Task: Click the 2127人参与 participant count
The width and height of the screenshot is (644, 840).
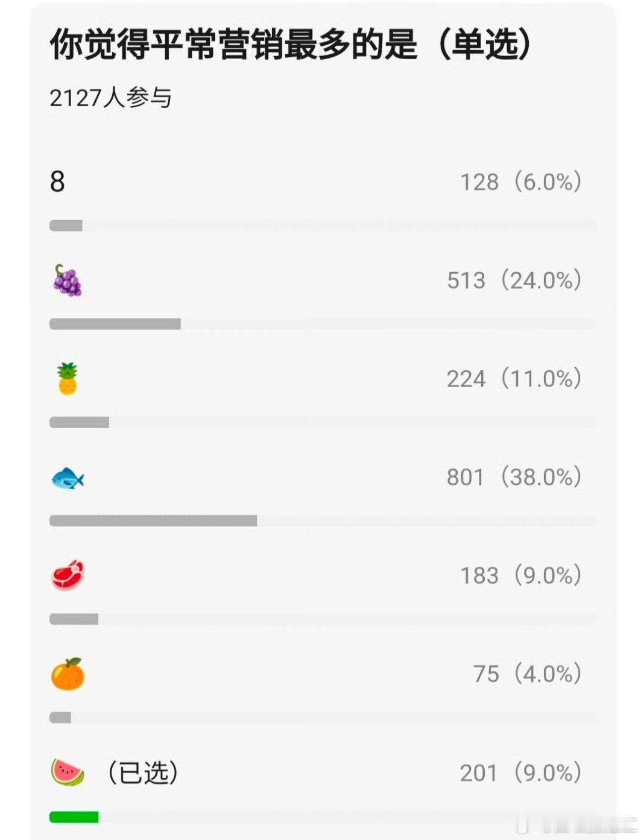Action: tap(111, 98)
